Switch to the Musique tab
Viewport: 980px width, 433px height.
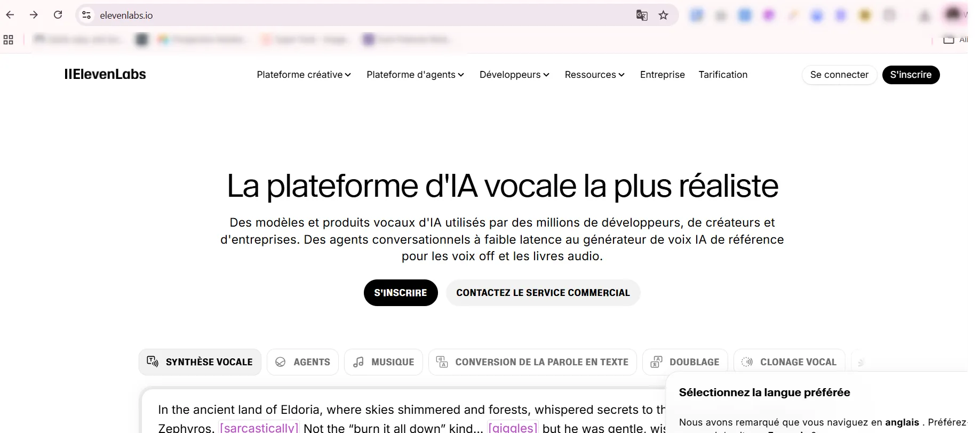pyautogui.click(x=384, y=362)
